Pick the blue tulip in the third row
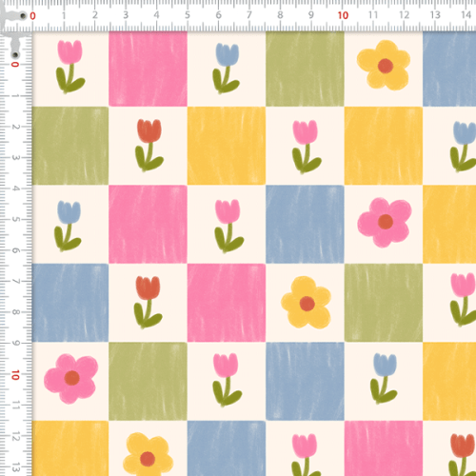The image size is (476, 476). [x=68, y=226]
